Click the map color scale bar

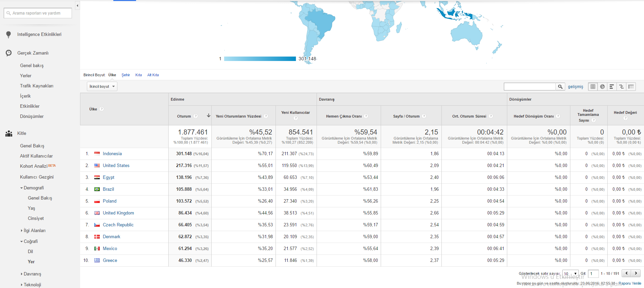click(x=260, y=59)
